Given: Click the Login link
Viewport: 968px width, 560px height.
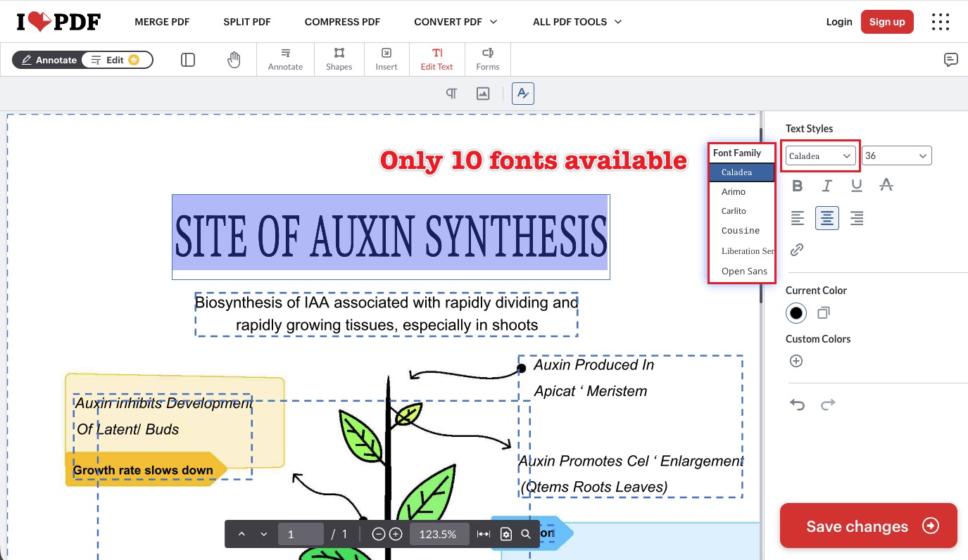Looking at the screenshot, I should click(x=839, y=22).
